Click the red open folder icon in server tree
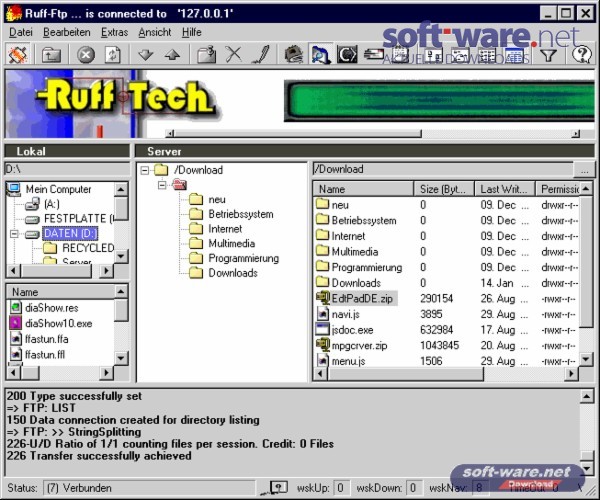This screenshot has height=500, width=600. click(179, 185)
